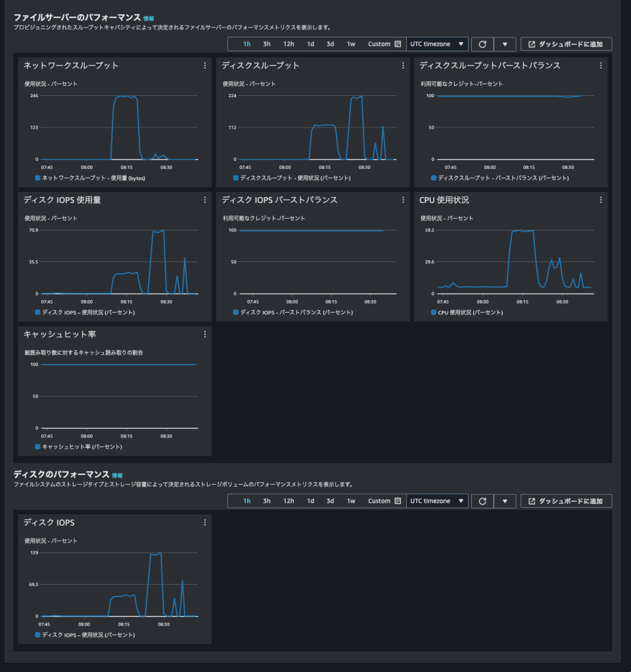This screenshot has height=672, width=631.
Task: Open the calendar next to Custom
Action: (x=399, y=44)
